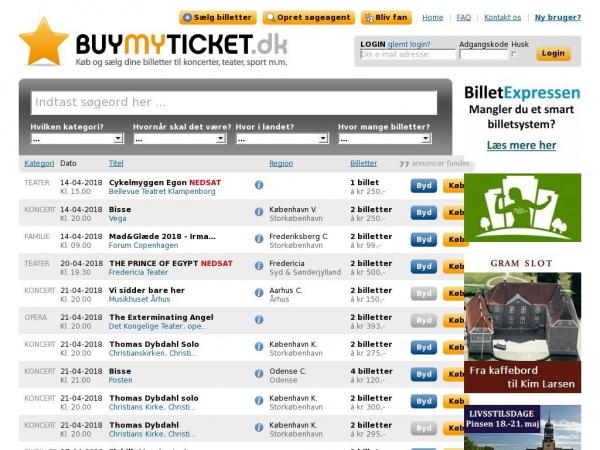Viewport: 600px width, 450px height.
Task: Expand Hvor mange billetter dropdown
Action: coord(385,139)
